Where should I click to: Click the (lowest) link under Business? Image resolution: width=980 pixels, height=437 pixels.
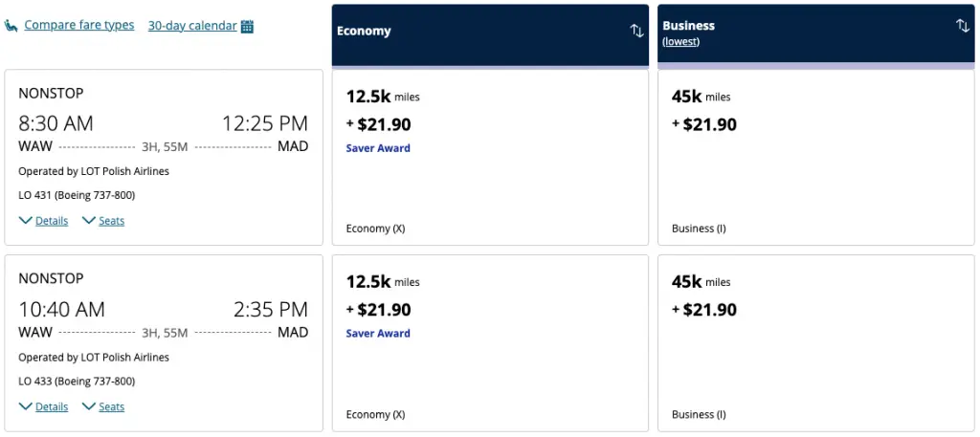tap(680, 41)
